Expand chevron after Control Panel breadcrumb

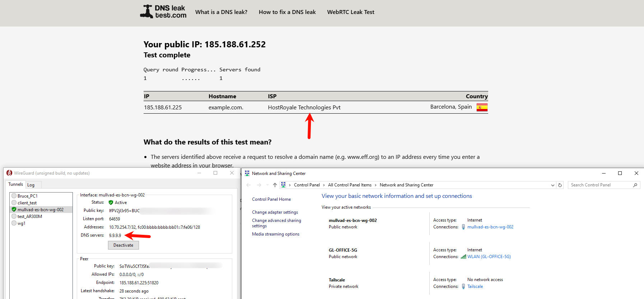pyautogui.click(x=324, y=185)
